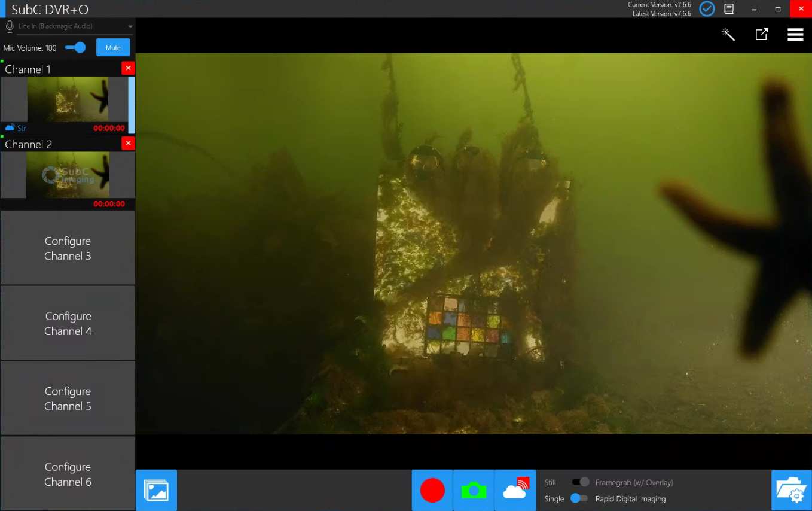Open the hamburger menu
The image size is (812, 511).
795,35
